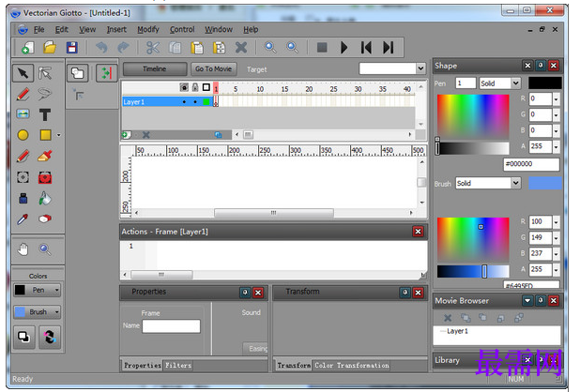The width and height of the screenshot is (580, 392).
Task: Select the Eraser tool
Action: click(45, 219)
